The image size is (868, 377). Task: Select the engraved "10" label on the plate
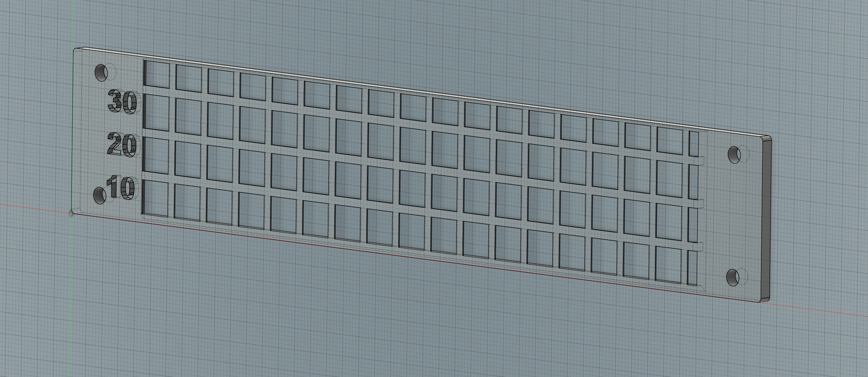click(x=120, y=187)
